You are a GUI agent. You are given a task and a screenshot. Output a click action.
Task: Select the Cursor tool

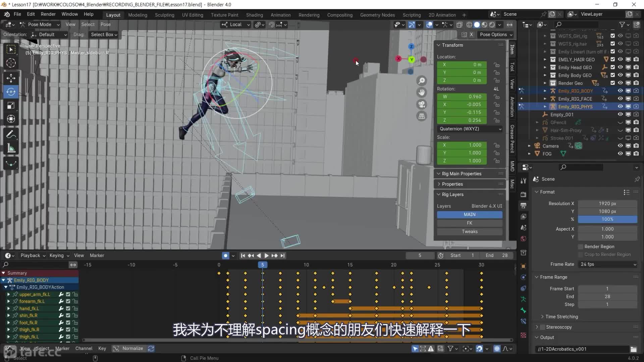pos(11,63)
